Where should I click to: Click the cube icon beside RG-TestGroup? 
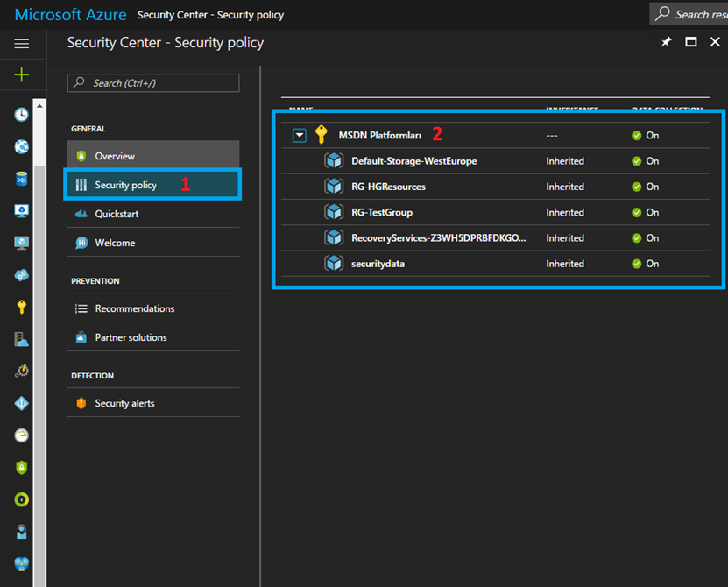(x=334, y=212)
